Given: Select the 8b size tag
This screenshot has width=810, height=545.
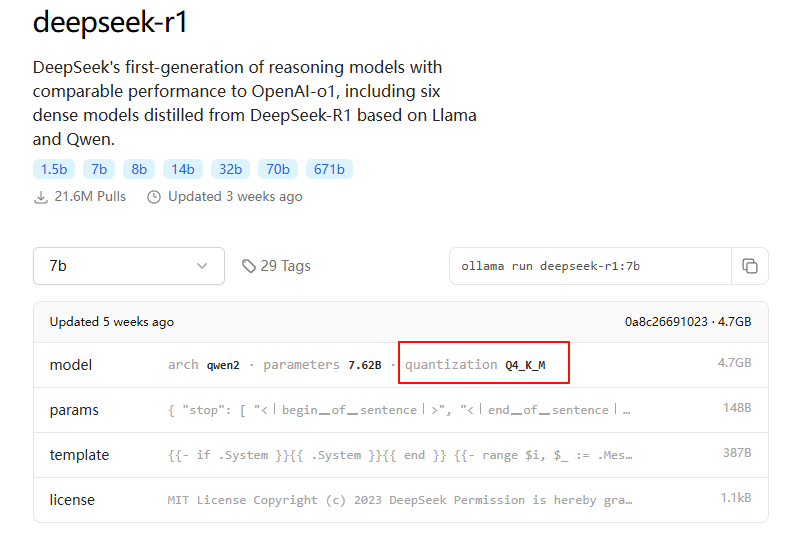Looking at the screenshot, I should click(x=139, y=169).
